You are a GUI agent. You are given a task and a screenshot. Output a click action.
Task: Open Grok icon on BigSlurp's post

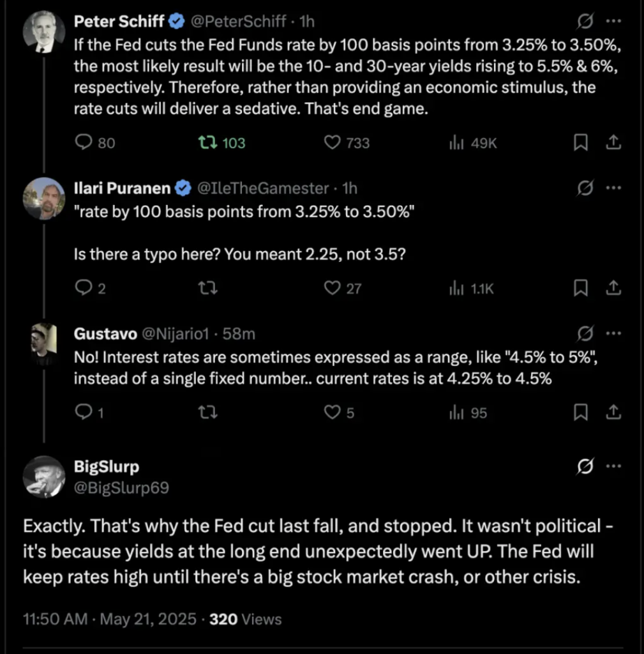(x=585, y=466)
